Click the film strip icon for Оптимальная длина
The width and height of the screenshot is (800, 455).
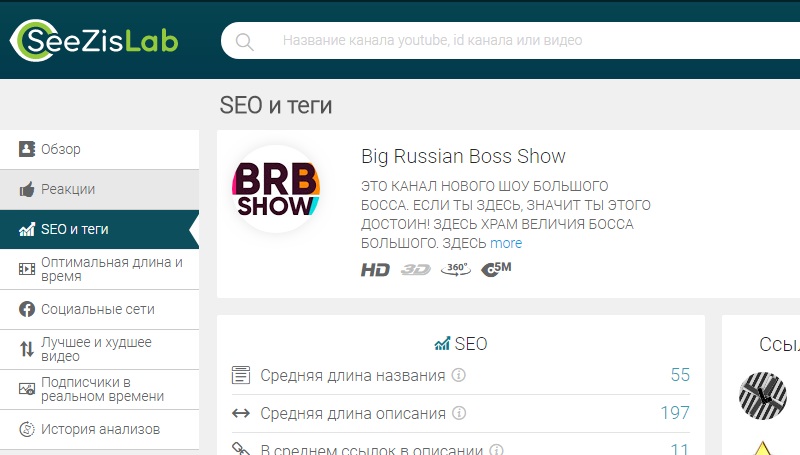click(x=27, y=269)
